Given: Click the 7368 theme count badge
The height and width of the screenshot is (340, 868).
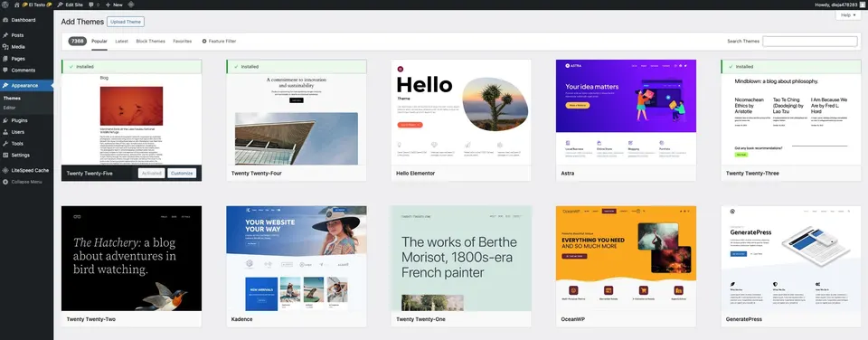Looking at the screenshot, I should point(78,41).
